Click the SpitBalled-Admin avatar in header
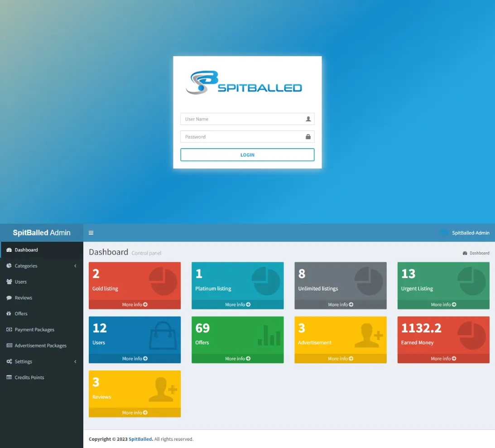495x448 pixels. pos(444,233)
